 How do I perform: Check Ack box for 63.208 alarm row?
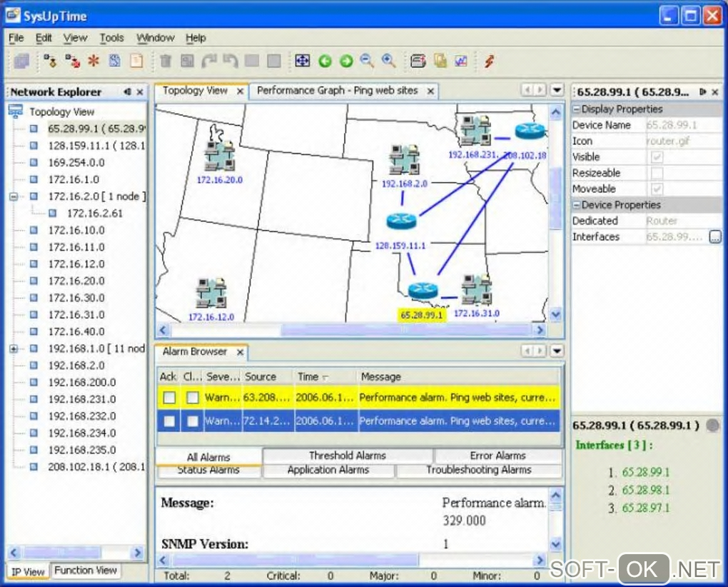click(x=169, y=398)
